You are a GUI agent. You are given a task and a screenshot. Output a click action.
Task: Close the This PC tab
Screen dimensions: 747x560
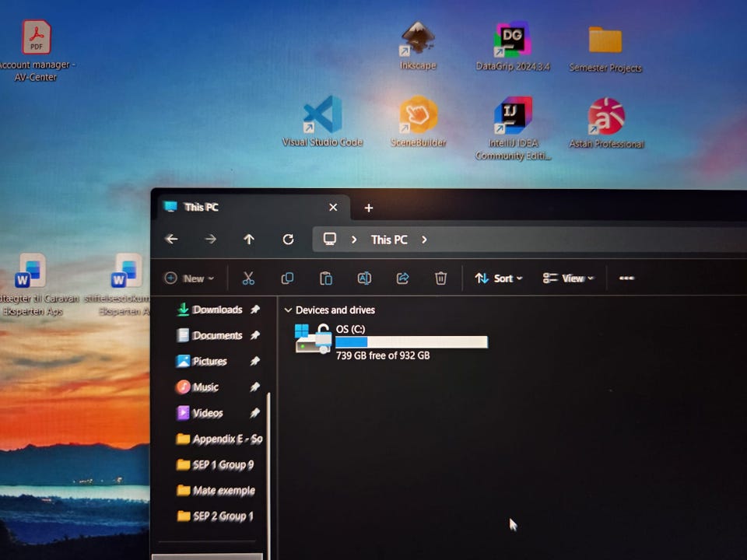pyautogui.click(x=333, y=207)
